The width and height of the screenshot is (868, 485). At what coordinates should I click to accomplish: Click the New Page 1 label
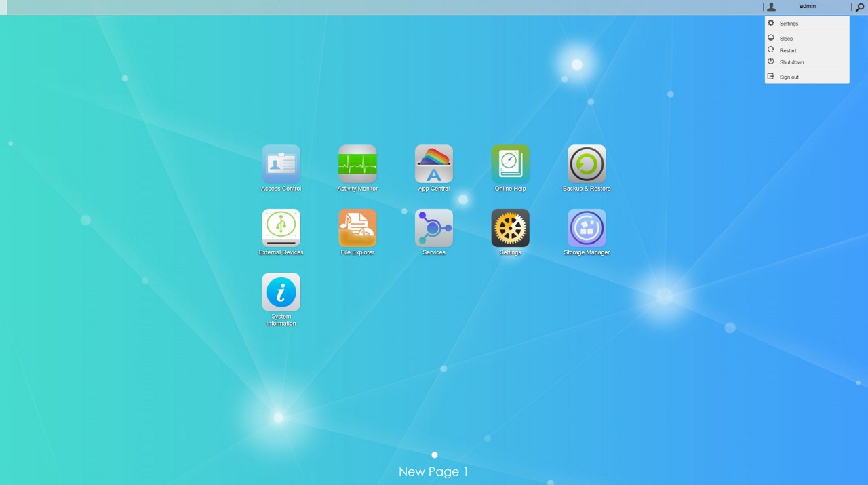coord(433,471)
